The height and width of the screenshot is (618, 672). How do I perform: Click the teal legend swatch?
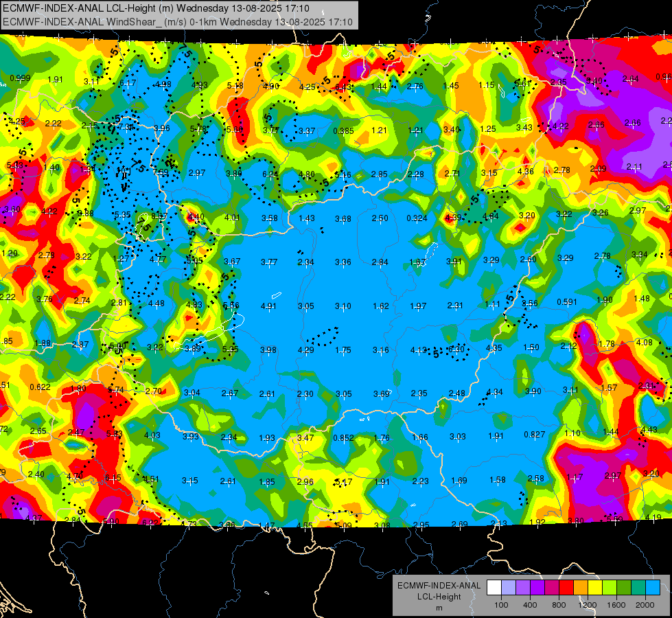(x=638, y=588)
